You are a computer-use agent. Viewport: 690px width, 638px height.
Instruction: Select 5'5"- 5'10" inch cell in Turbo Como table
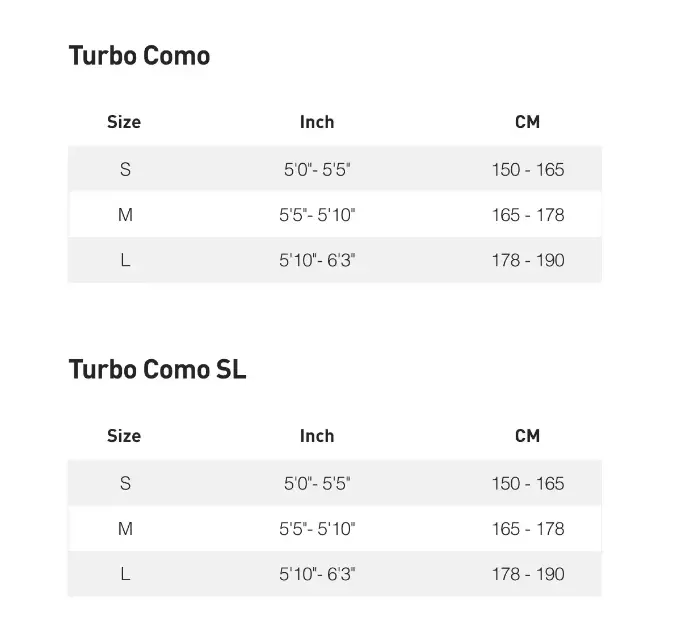click(x=317, y=215)
